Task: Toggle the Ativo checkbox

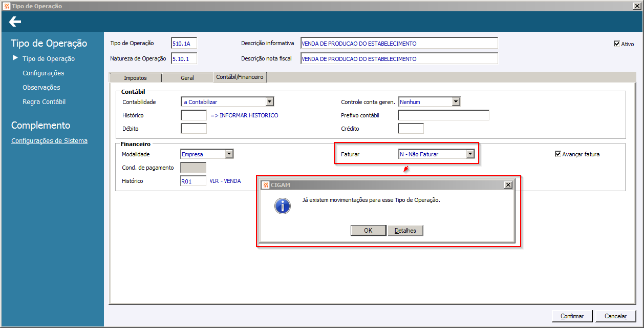Action: (x=617, y=44)
